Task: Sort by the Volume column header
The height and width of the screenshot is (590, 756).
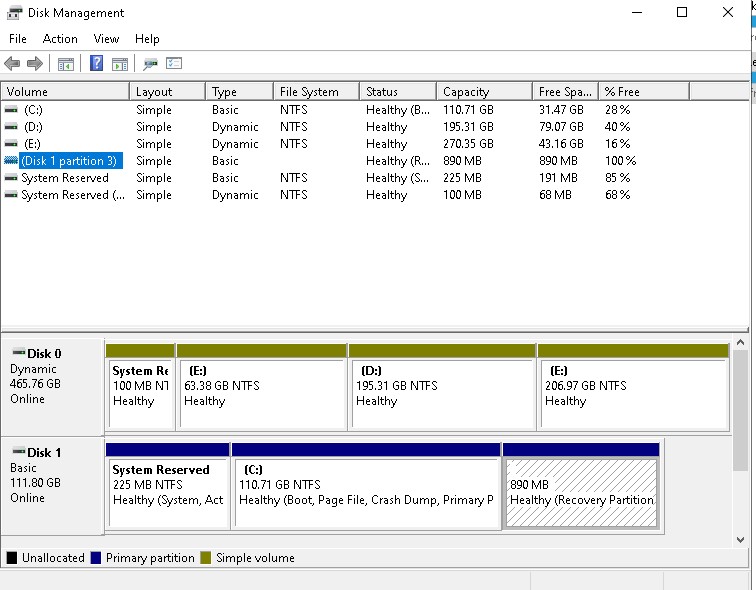Action: coord(65,92)
